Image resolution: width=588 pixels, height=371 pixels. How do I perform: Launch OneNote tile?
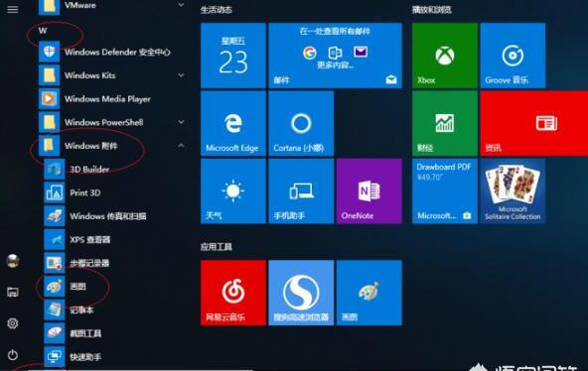click(x=369, y=190)
